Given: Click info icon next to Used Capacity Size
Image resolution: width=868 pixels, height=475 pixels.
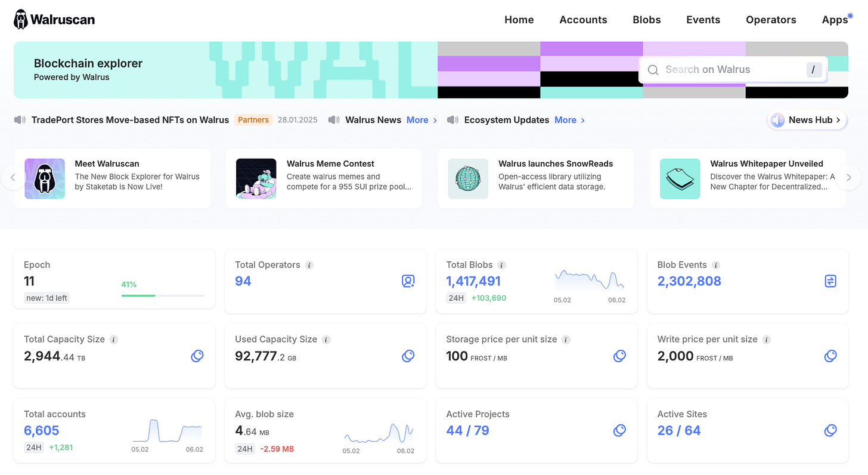Looking at the screenshot, I should 326,340.
